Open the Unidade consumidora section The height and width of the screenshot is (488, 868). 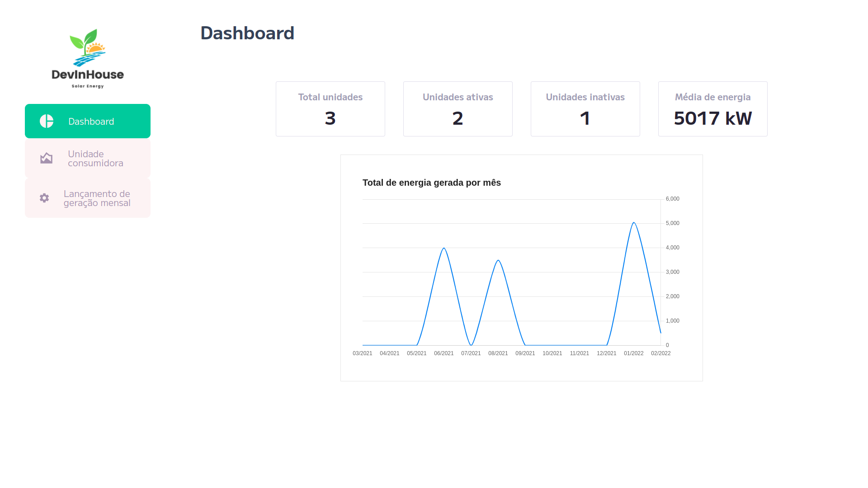point(95,158)
